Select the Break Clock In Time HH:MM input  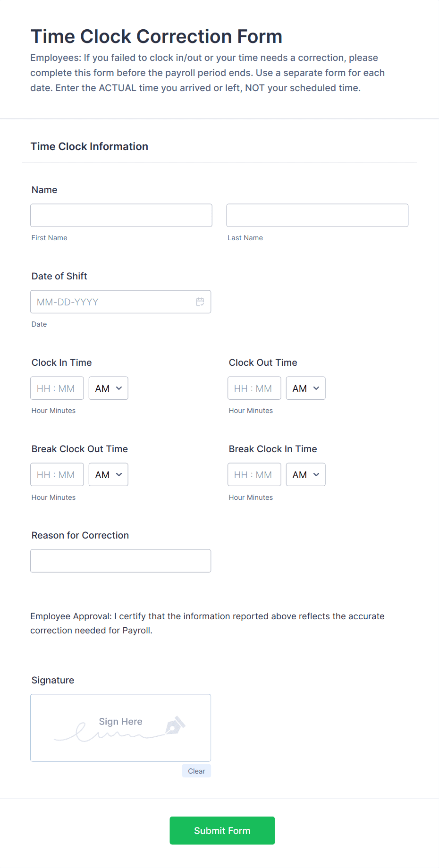(254, 474)
